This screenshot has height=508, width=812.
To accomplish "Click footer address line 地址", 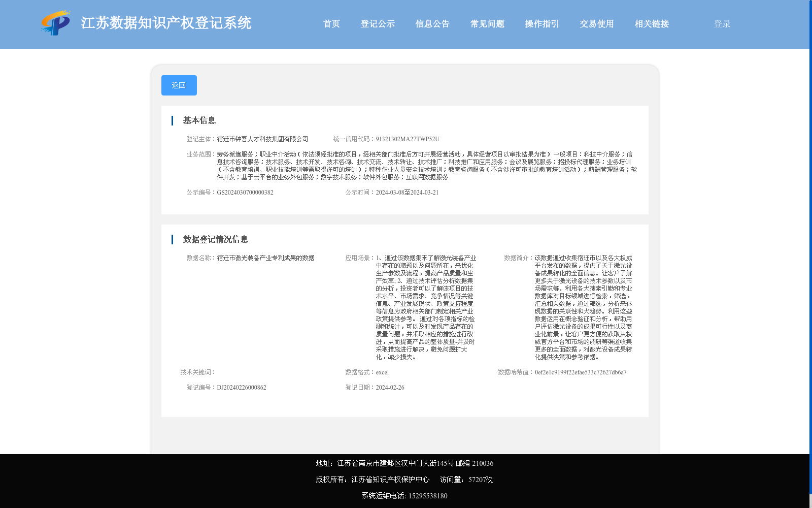I will tap(404, 463).
